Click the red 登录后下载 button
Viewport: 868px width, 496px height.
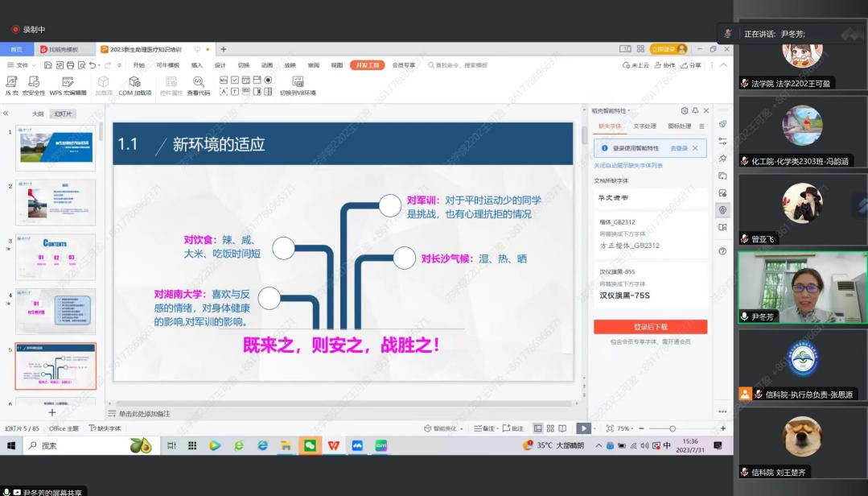click(x=650, y=327)
